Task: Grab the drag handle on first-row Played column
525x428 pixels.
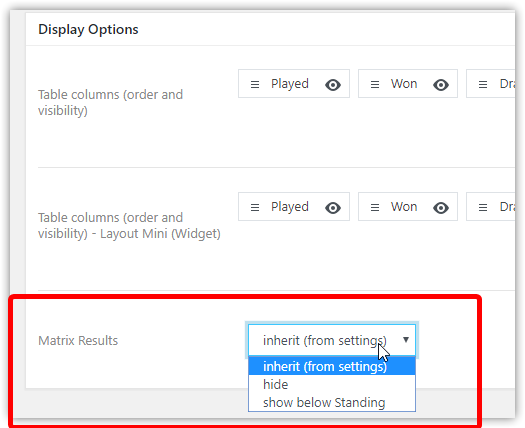Action: (x=255, y=84)
